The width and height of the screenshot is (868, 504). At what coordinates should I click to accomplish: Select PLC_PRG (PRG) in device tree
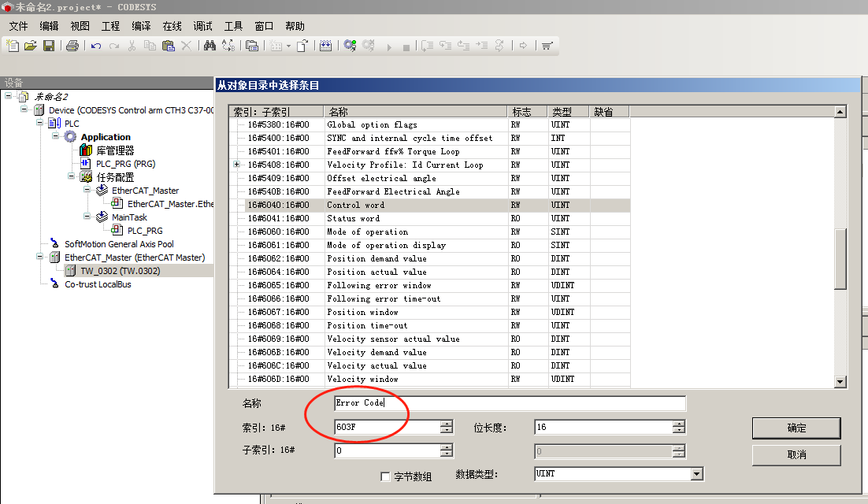(x=126, y=164)
